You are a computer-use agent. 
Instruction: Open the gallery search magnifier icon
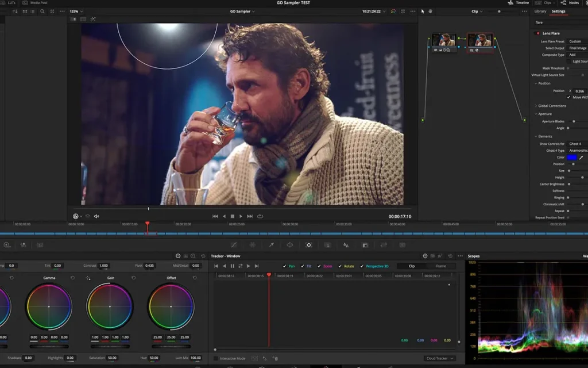(42, 11)
